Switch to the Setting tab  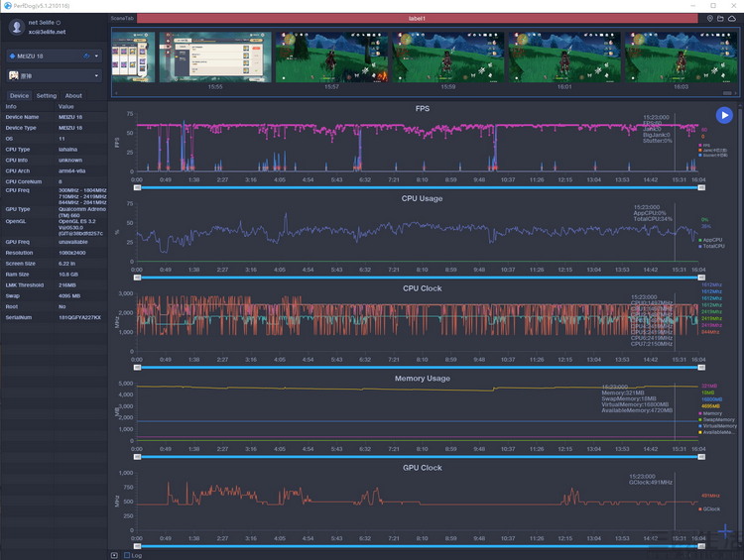coord(47,96)
